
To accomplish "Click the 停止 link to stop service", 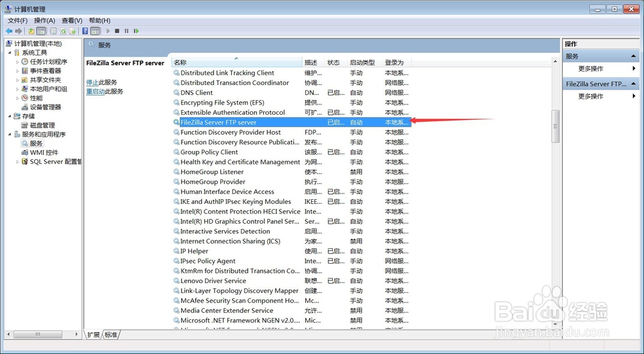I will [x=92, y=83].
